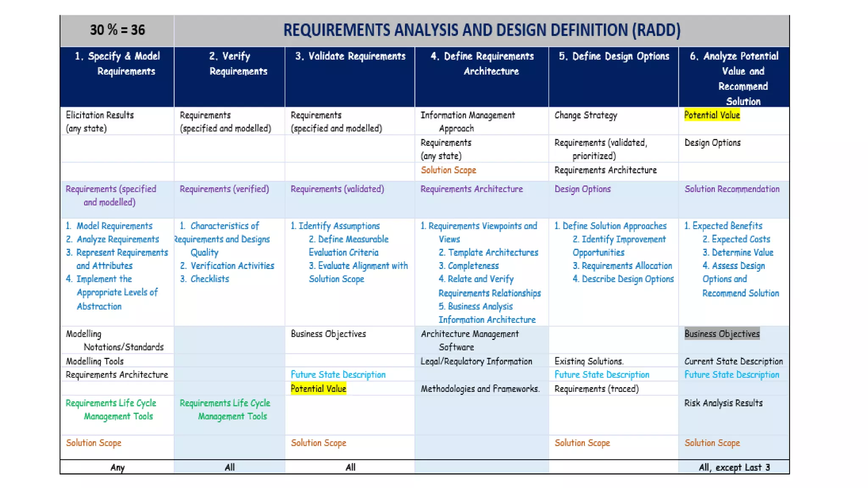Select '5. Define Design Options' header
868x488 pixels.
coord(614,56)
